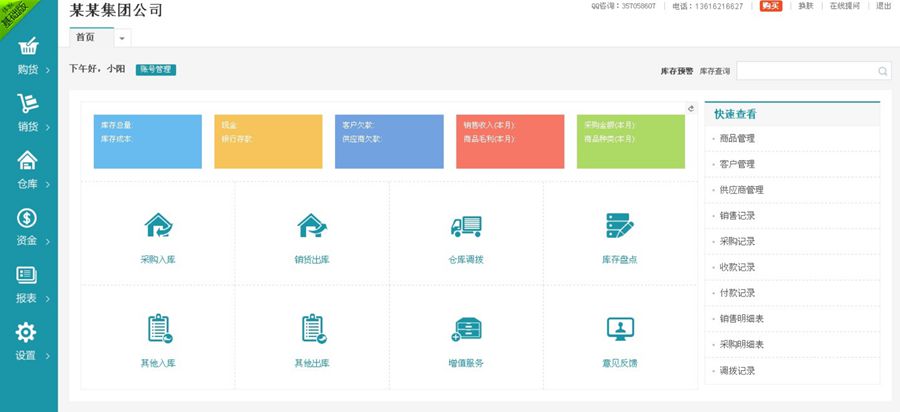Open the 报表 reports sidebar menu
900x412 pixels.
tap(28, 284)
